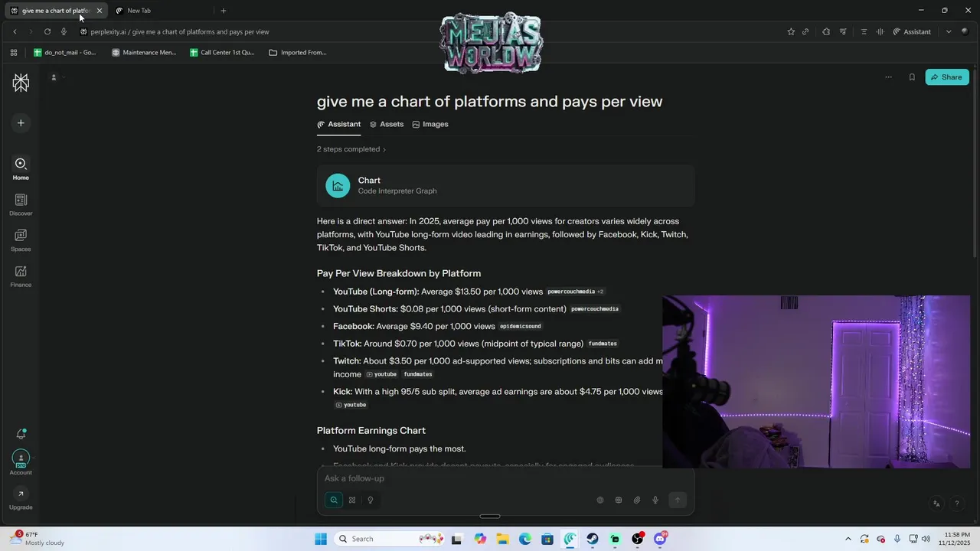Open powercouchmedia +2 source citation
The width and height of the screenshot is (980, 551).
pos(576,292)
